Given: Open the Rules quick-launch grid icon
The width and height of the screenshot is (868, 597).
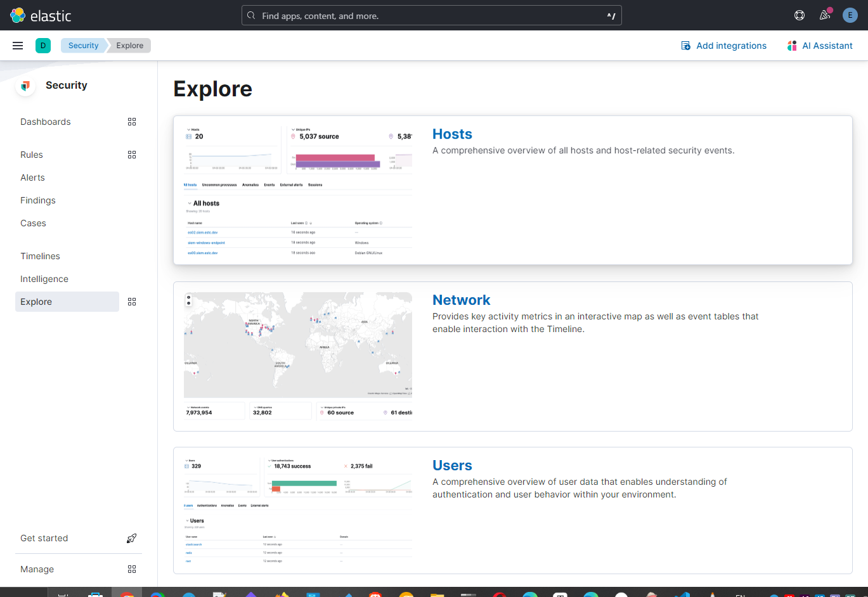Looking at the screenshot, I should 132,155.
